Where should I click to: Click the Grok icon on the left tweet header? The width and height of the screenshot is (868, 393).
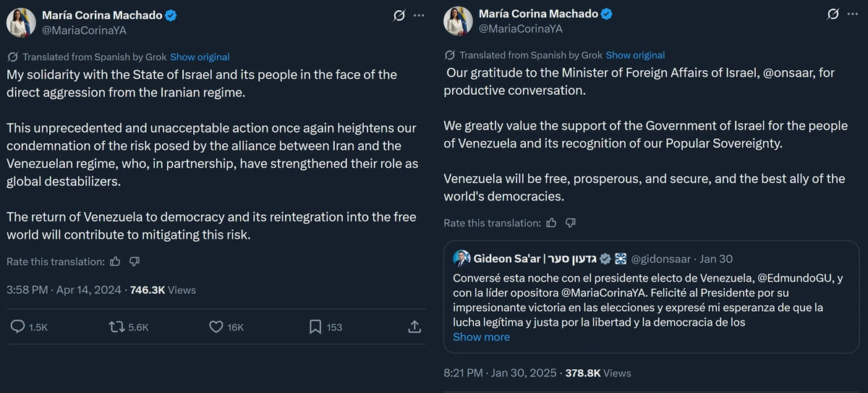[397, 15]
